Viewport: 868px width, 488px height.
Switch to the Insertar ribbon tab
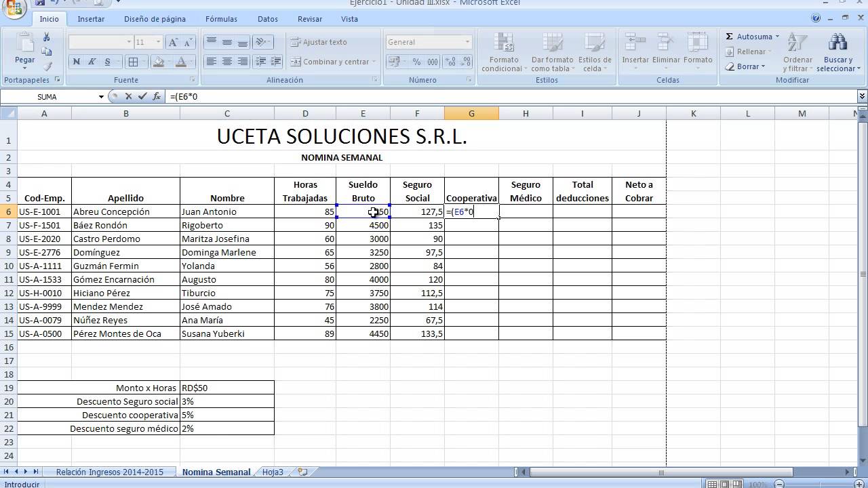91,19
